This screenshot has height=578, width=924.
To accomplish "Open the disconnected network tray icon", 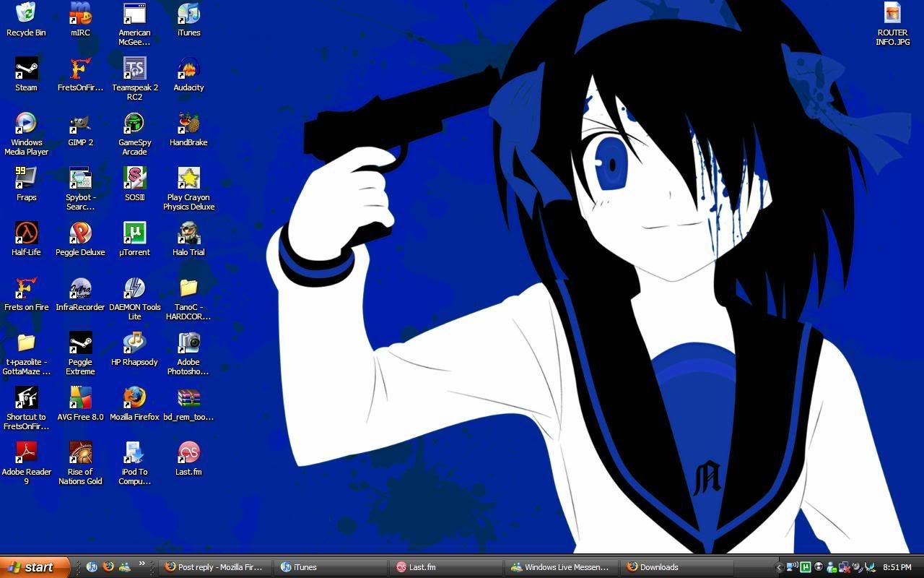I will [845, 567].
